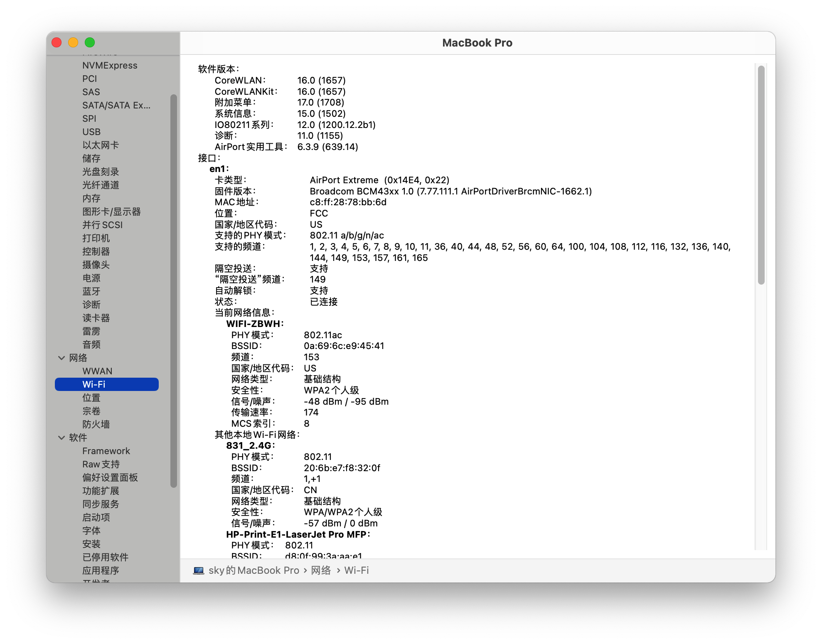Open 图形卡/显示器 sidebar item
Viewport: 822px width, 644px height.
(x=111, y=211)
